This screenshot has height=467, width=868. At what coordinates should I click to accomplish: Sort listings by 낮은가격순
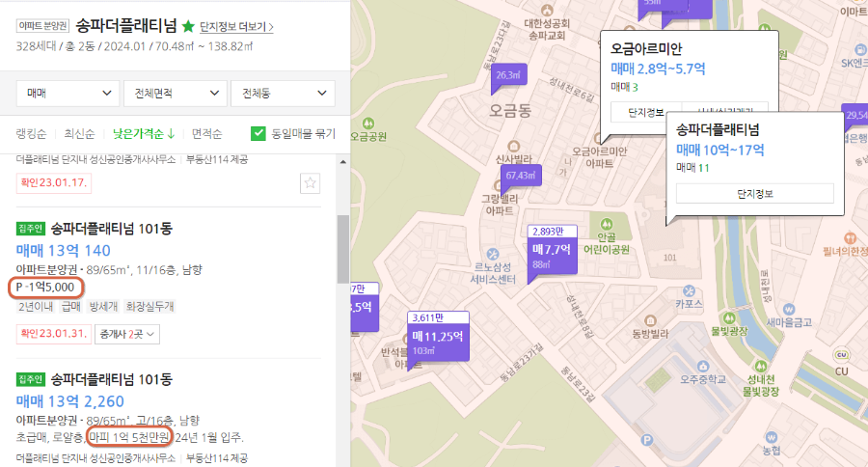(x=144, y=133)
